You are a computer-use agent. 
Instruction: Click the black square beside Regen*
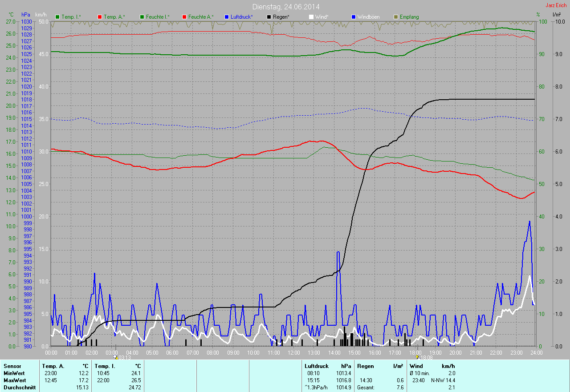(x=269, y=17)
